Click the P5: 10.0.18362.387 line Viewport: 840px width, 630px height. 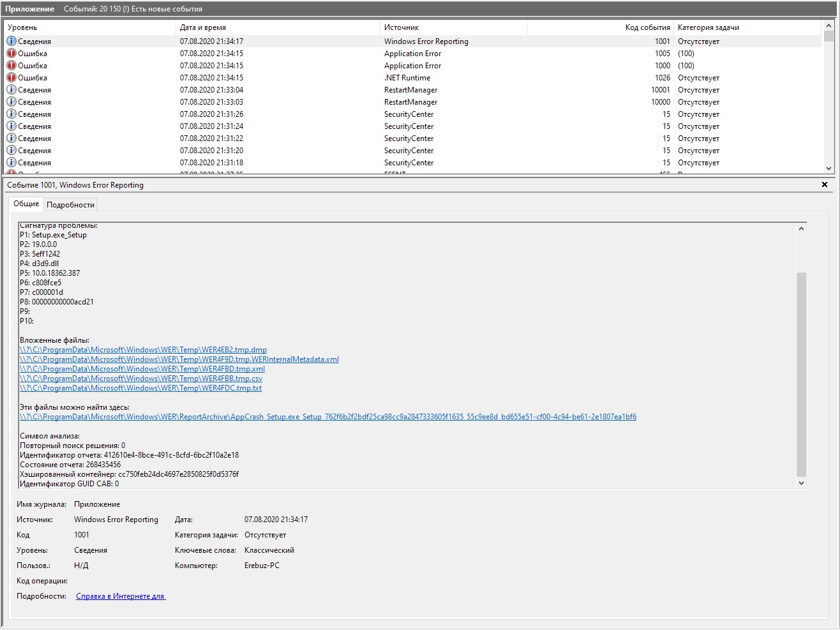[50, 273]
